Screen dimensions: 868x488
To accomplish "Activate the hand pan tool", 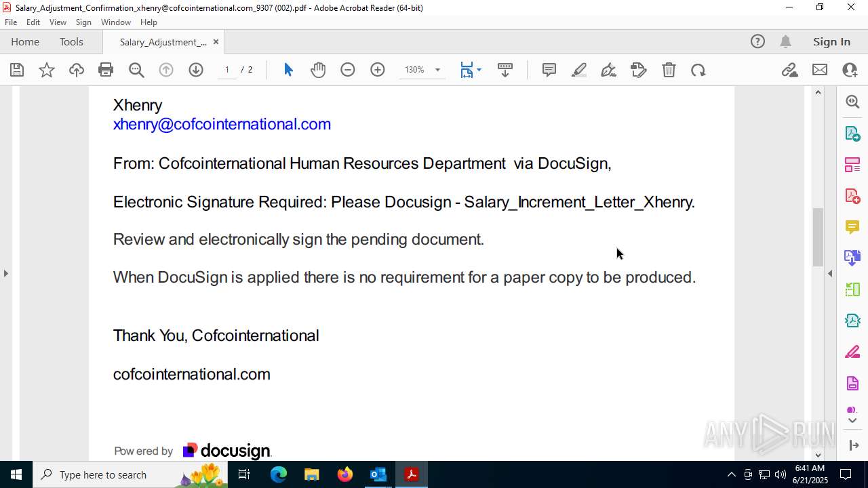I will pos(318,70).
